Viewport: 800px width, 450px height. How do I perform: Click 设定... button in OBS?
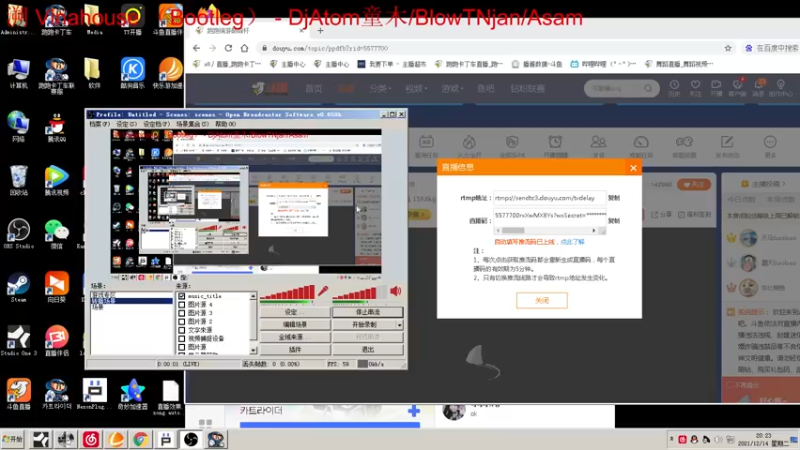click(295, 312)
